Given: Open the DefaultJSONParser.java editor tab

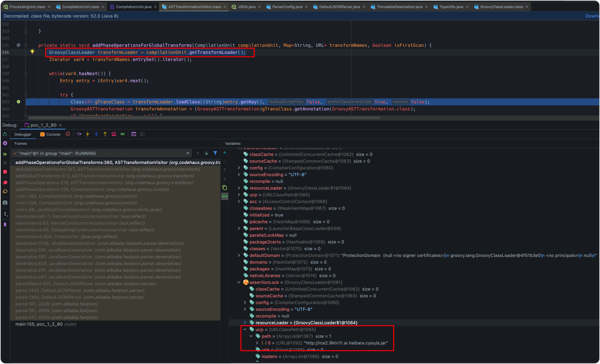Looking at the screenshot, I should (x=339, y=7).
